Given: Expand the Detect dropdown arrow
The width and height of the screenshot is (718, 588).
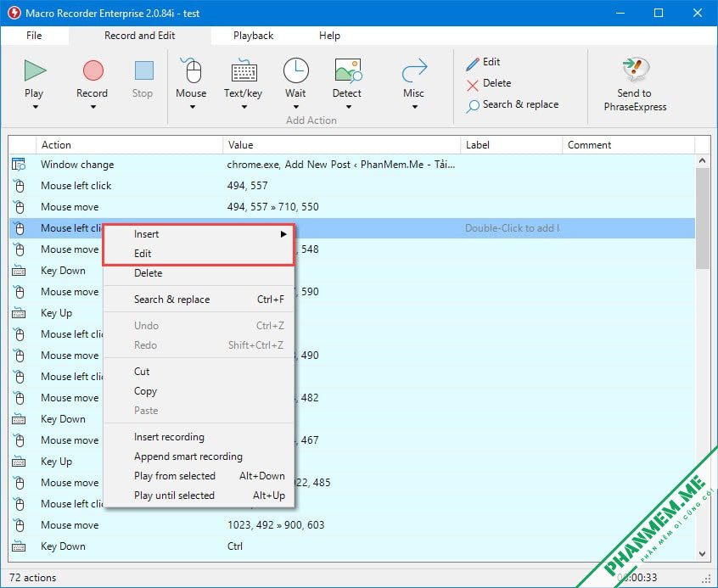Looking at the screenshot, I should tap(349, 107).
